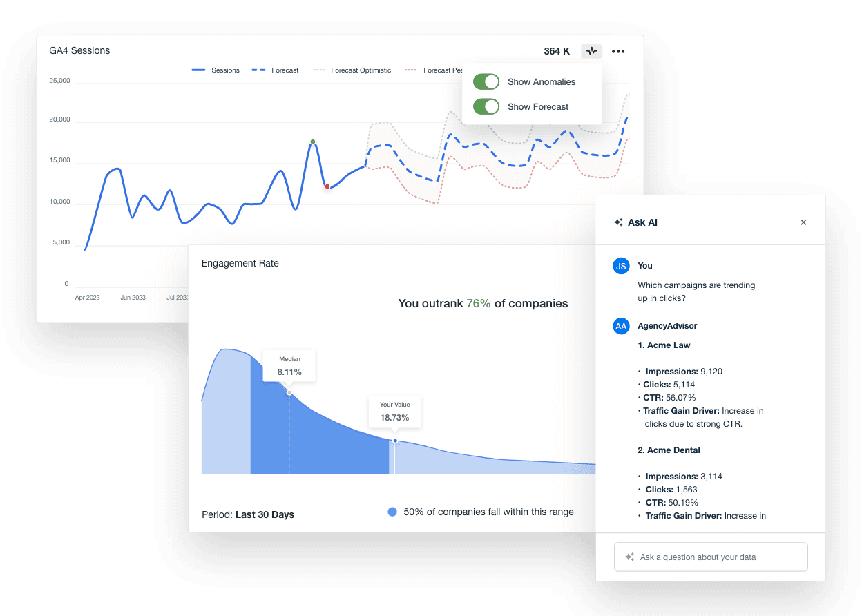
Task: Open the three-dot options menu
Action: tap(618, 51)
